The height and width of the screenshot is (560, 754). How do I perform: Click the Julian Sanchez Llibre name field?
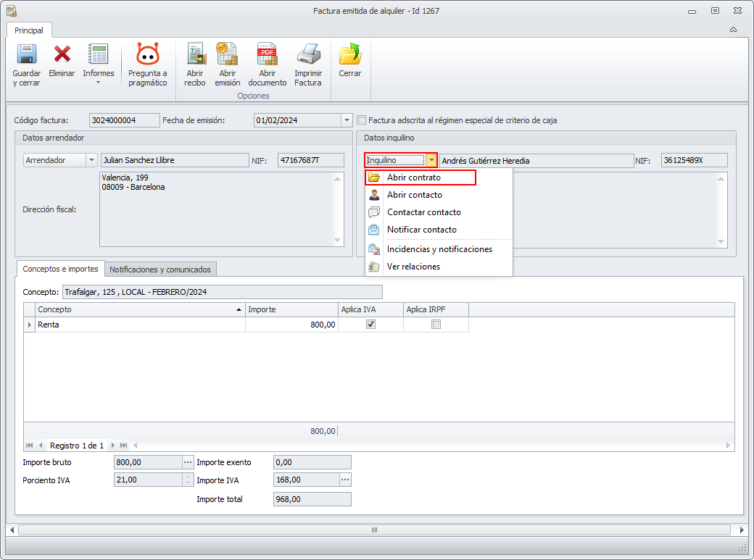175,160
